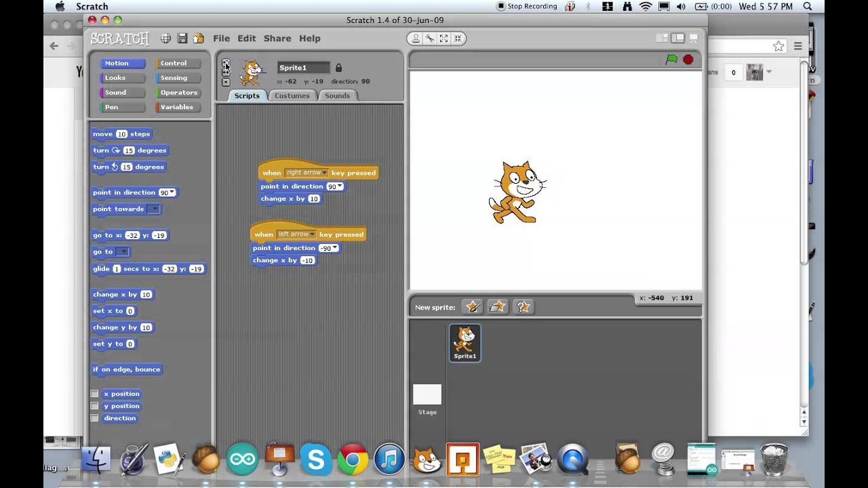This screenshot has height=488, width=868.
Task: Select the Sound block category
Action: coord(123,93)
